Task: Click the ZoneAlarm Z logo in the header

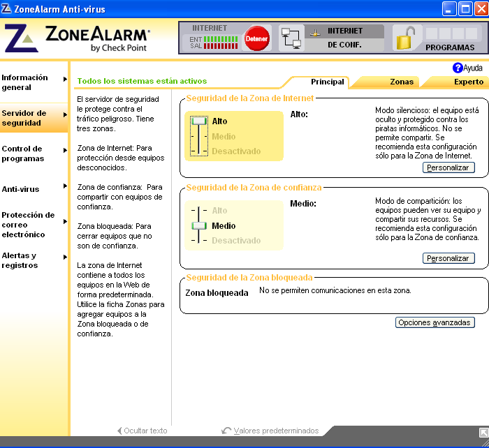Action: [x=21, y=38]
